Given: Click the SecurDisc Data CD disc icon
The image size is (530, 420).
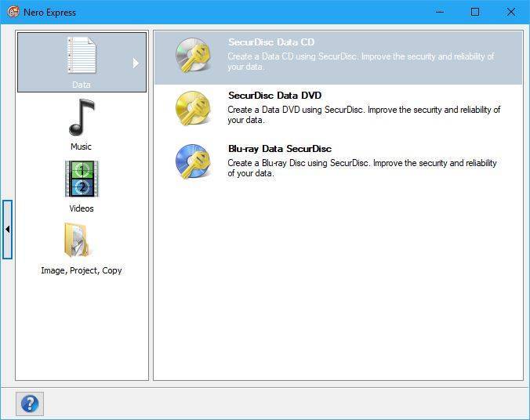Looking at the screenshot, I should pos(194,56).
